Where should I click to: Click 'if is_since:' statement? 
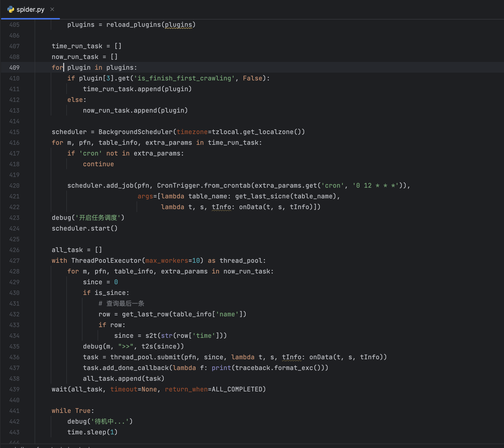[106, 293]
